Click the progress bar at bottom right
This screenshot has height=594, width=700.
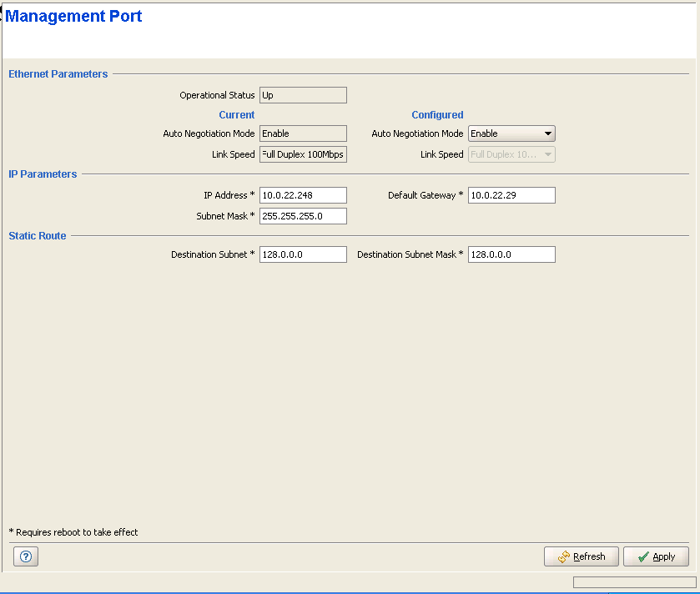point(634,581)
